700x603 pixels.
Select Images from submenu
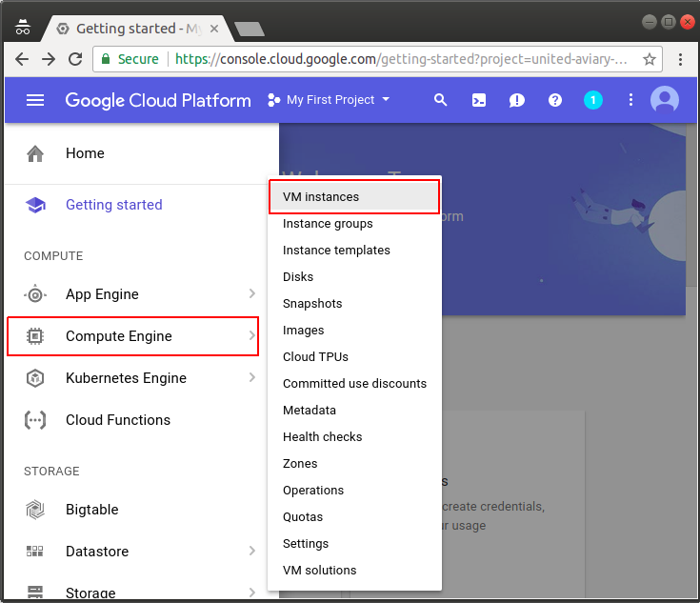[354, 331]
